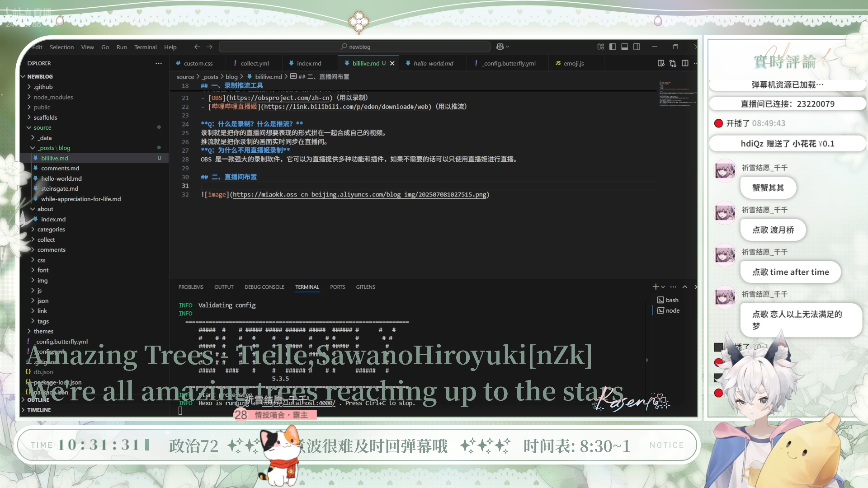Viewport: 868px width, 488px height.
Task: Switch to the PORTS panel tab
Action: pyautogui.click(x=337, y=287)
